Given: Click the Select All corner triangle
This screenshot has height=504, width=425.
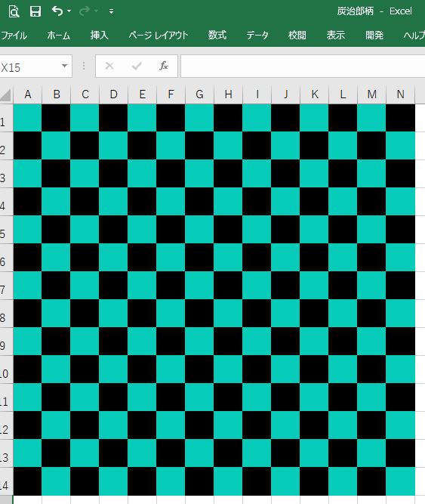Looking at the screenshot, I should (x=6, y=94).
